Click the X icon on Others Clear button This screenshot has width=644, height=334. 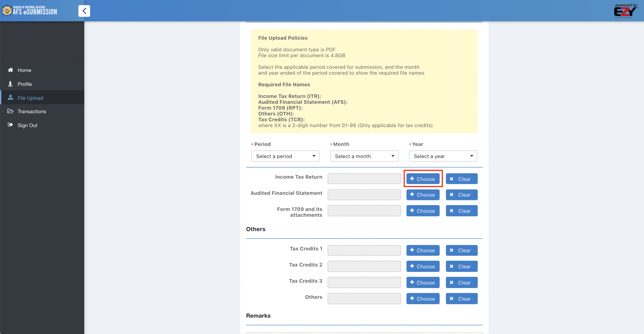(x=452, y=298)
